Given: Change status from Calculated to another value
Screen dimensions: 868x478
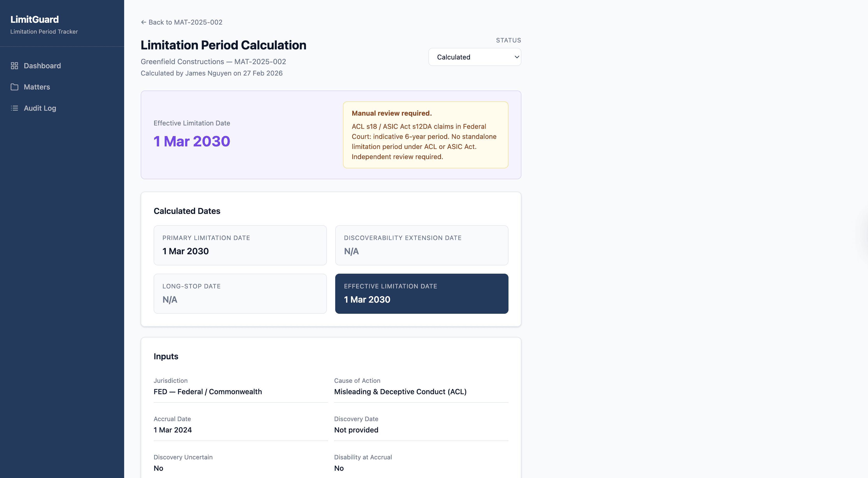Looking at the screenshot, I should tap(474, 57).
